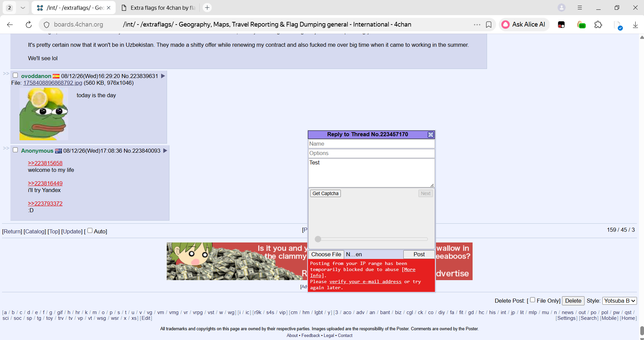Show site tracking protection shield info
Viewport: 644px width, 340px height.
(47, 25)
